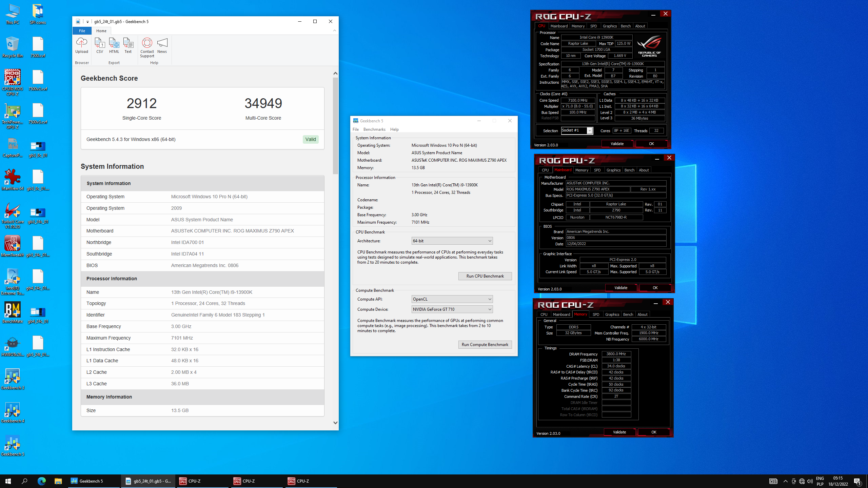Open Benchmarks menu in Geekbench 5
This screenshot has height=488, width=868.
coord(374,129)
